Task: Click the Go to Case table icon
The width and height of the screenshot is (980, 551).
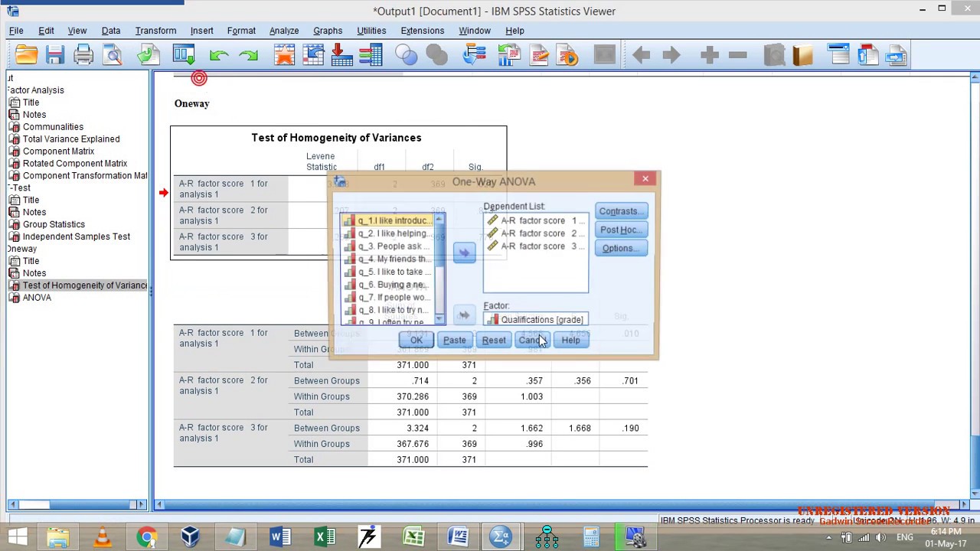Action: click(313, 55)
